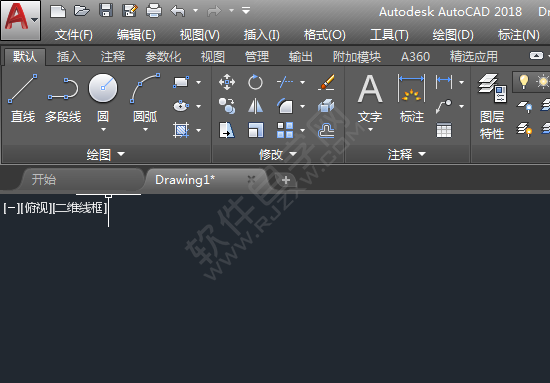550x383 pixels.
Task: Click the Rotate tool icon
Action: (255, 82)
